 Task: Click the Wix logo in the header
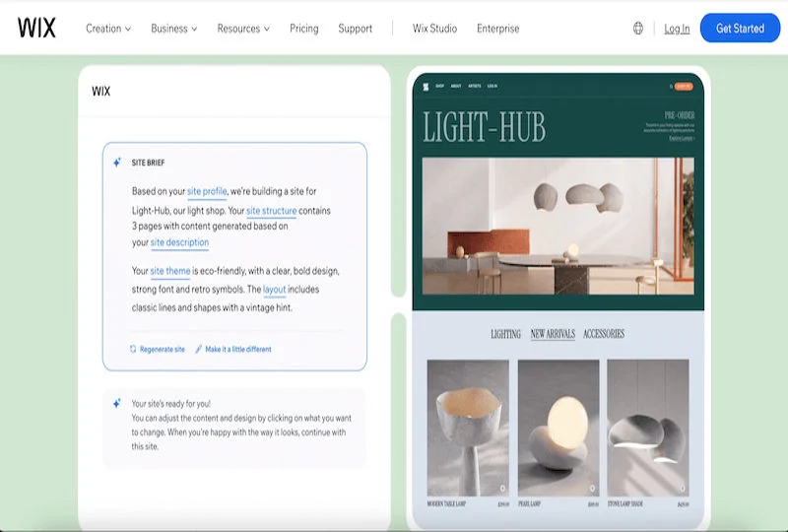click(36, 28)
